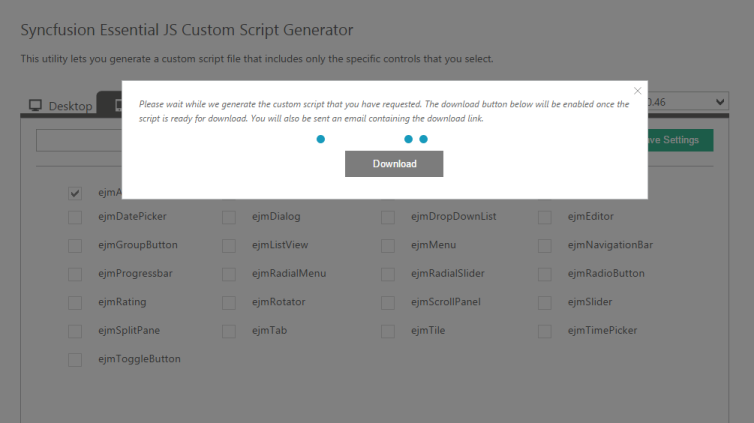Viewport: 754px width, 423px height.
Task: Check the ejmListView checkbox
Action: point(229,246)
